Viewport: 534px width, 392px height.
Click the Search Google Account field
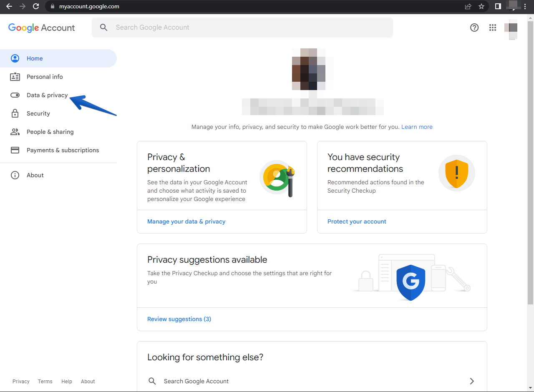tap(242, 28)
